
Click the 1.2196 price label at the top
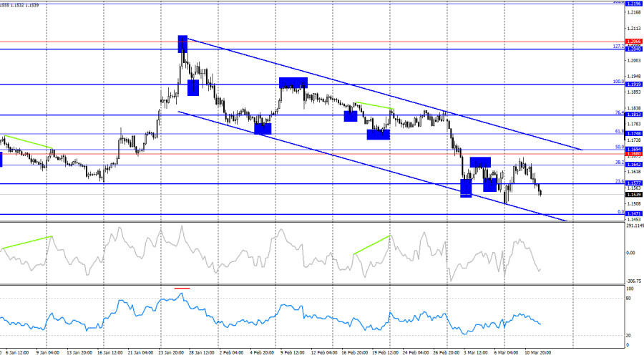[x=633, y=4]
